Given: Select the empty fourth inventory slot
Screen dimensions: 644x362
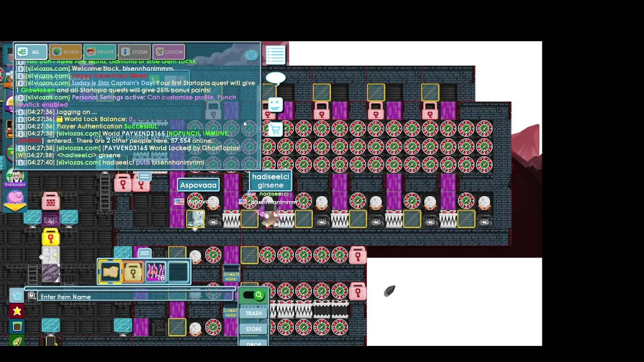Looking at the screenshot, I should [x=178, y=272].
